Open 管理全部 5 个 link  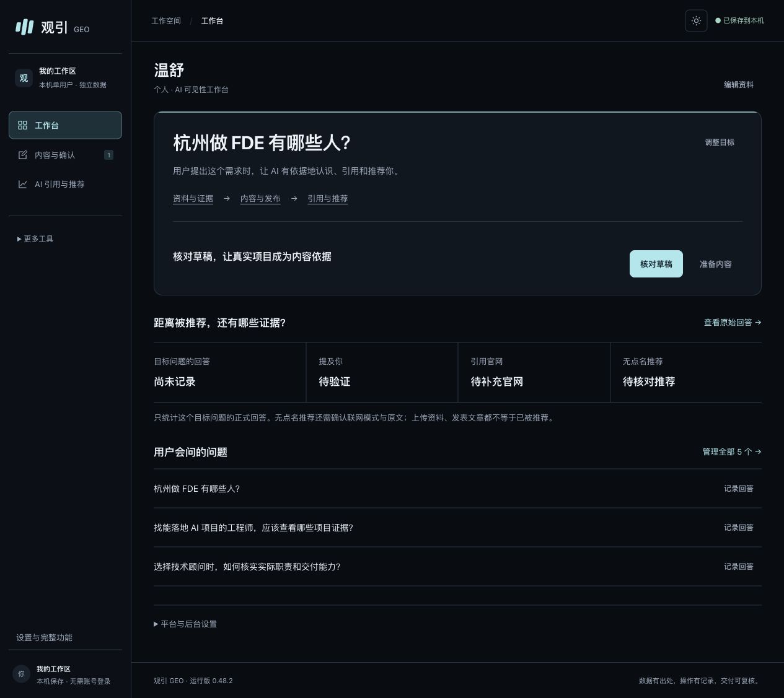tap(732, 452)
